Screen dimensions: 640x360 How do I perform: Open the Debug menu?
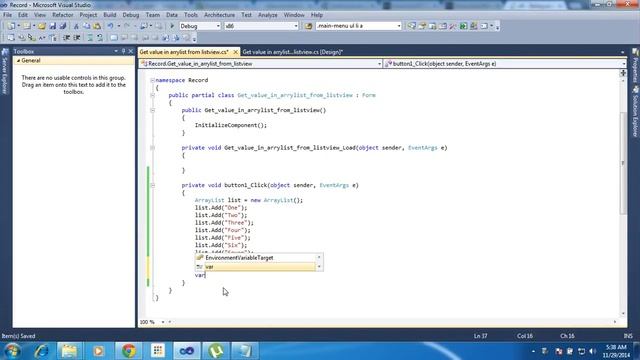tap(131, 15)
